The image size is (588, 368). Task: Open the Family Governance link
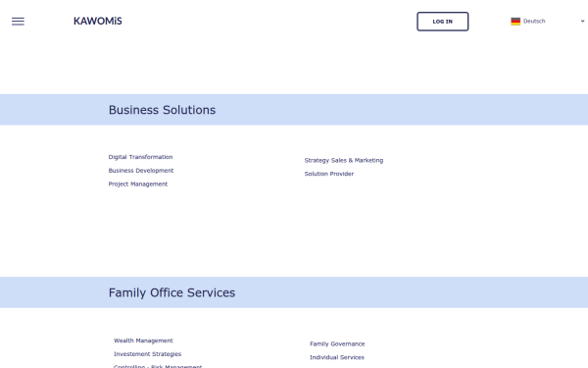point(337,344)
